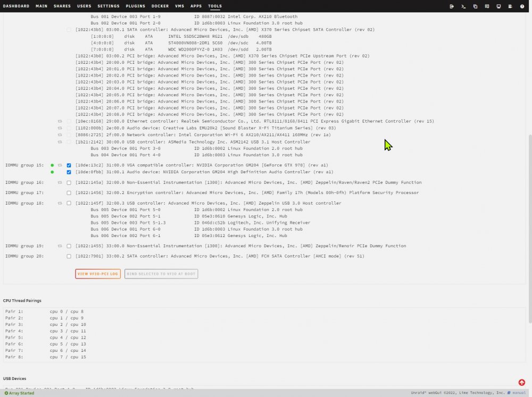Click the logout icon in the top bar

[x=452, y=6]
